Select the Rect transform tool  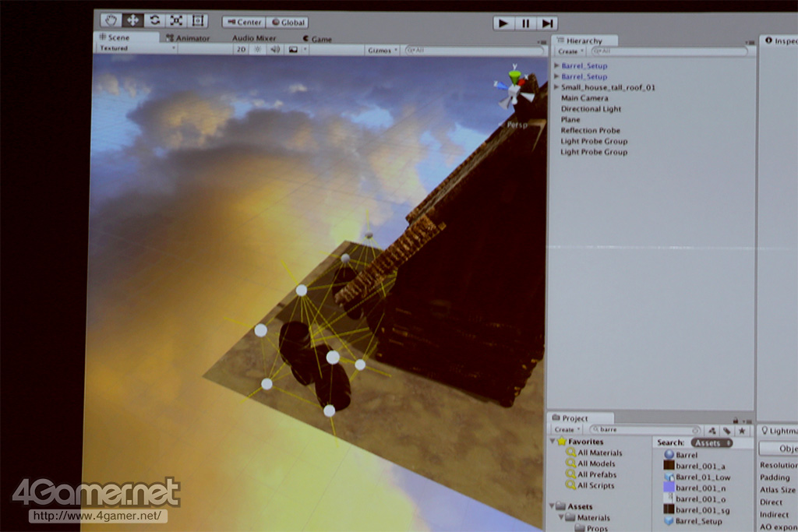point(198,21)
